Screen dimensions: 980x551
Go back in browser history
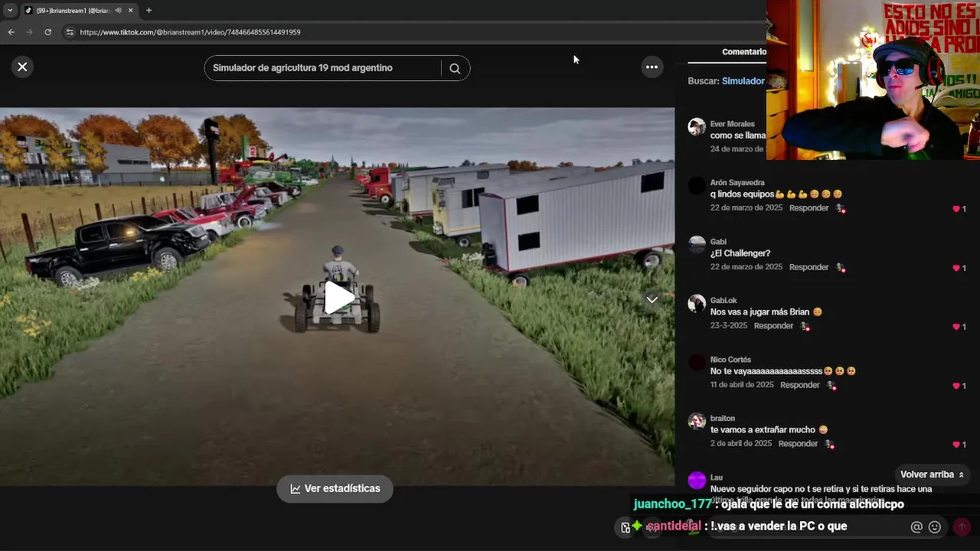pyautogui.click(x=11, y=32)
